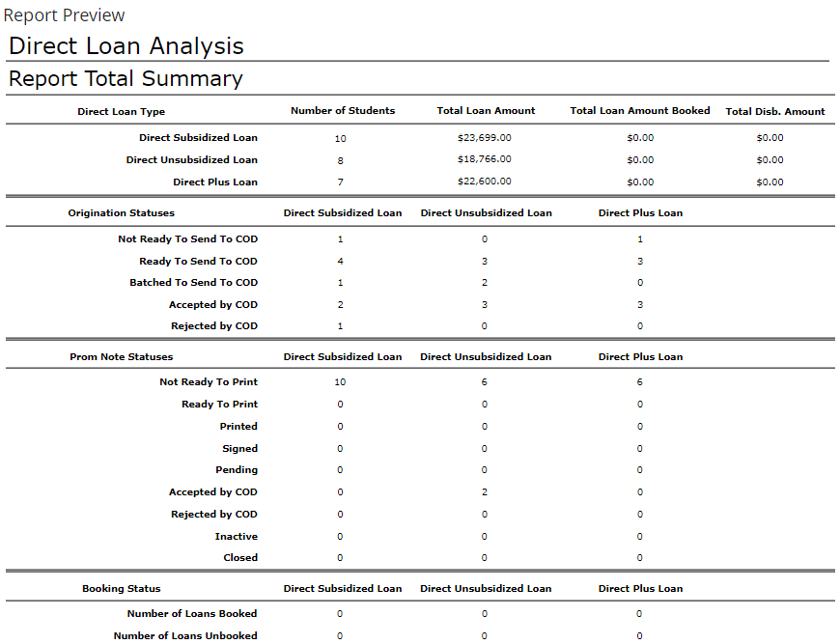The image size is (840, 644).
Task: Click the Direct Loan Analysis report title
Action: 126,46
